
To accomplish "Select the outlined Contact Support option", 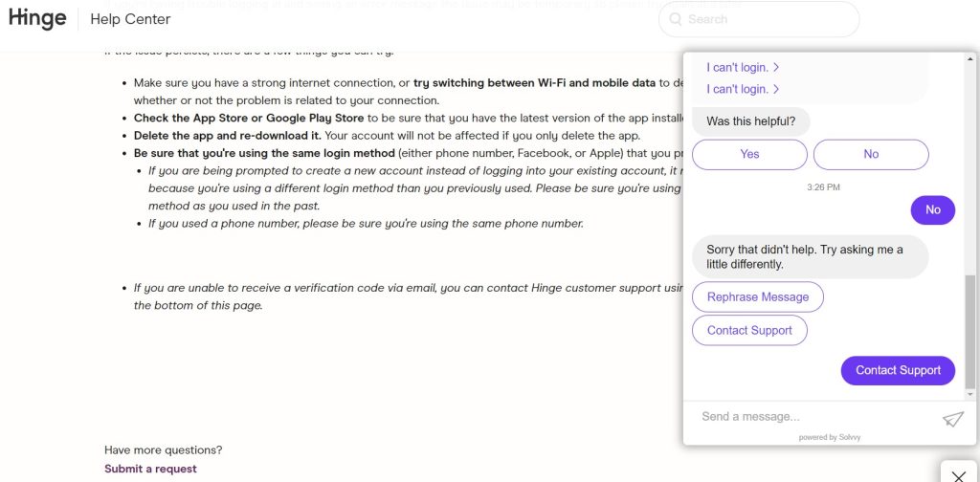I will (749, 331).
